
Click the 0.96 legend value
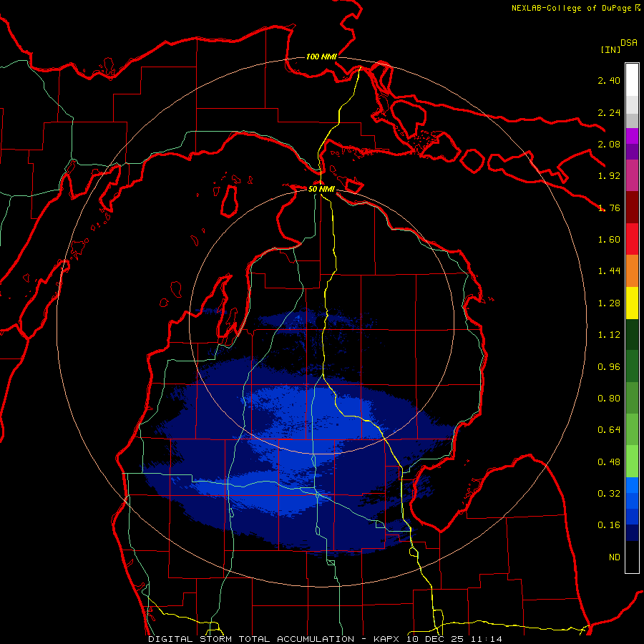pyautogui.click(x=609, y=367)
